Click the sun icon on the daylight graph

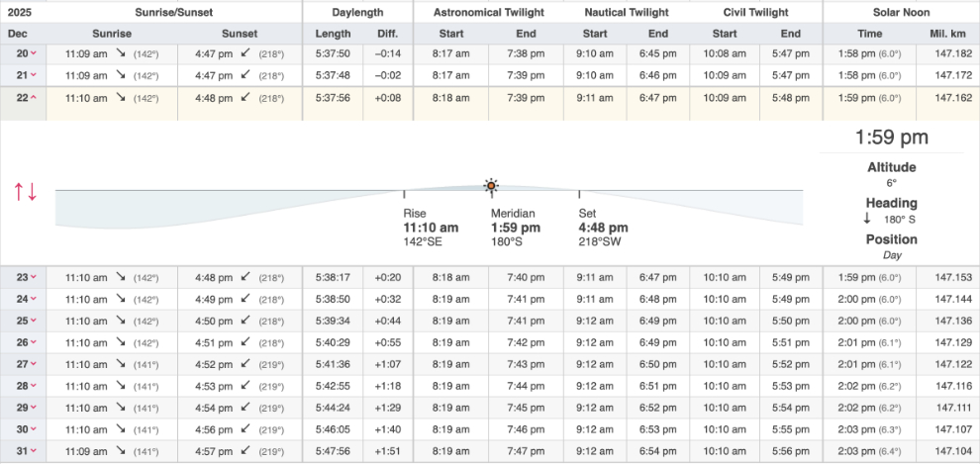pos(491,185)
